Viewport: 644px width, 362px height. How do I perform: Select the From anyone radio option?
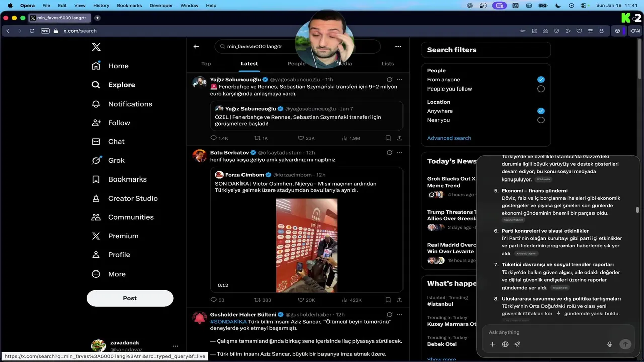(x=541, y=79)
